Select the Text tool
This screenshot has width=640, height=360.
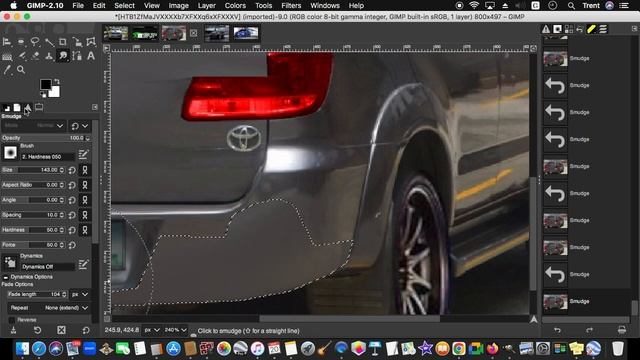[91, 56]
